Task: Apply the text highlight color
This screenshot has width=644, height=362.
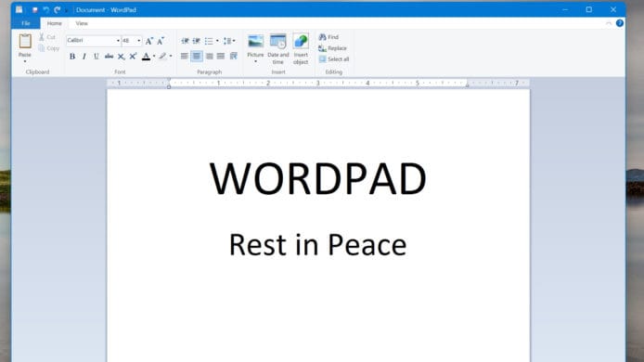Action: (x=162, y=57)
